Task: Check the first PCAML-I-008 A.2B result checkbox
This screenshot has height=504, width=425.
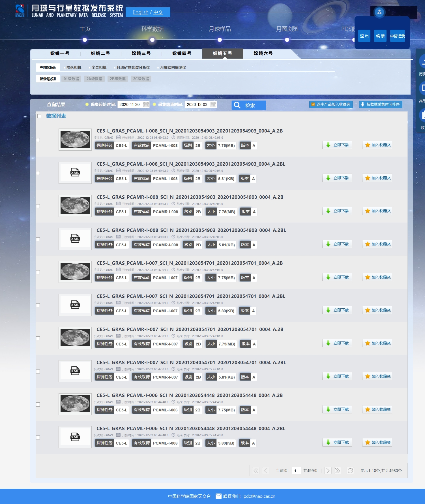Action: pyautogui.click(x=38, y=140)
